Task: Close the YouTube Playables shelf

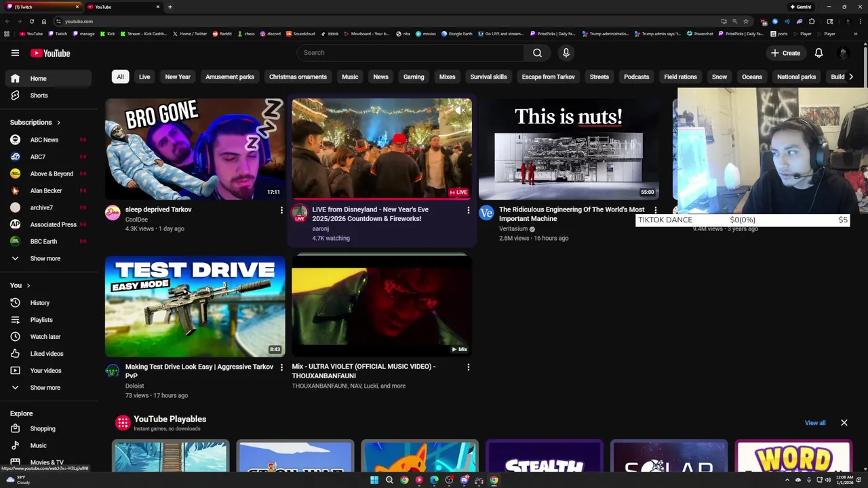Action: coord(844,423)
